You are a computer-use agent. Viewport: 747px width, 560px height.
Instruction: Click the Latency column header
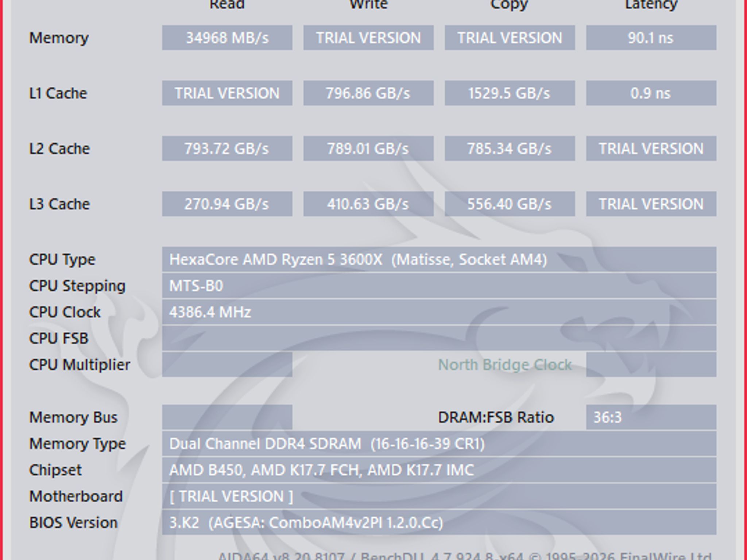click(651, 5)
